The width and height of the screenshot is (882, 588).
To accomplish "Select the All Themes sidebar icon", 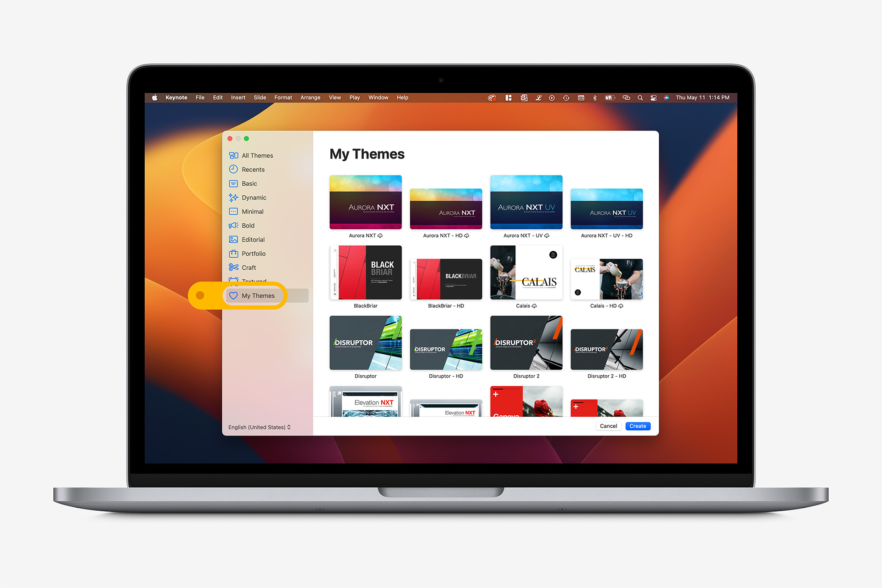I will [x=234, y=156].
